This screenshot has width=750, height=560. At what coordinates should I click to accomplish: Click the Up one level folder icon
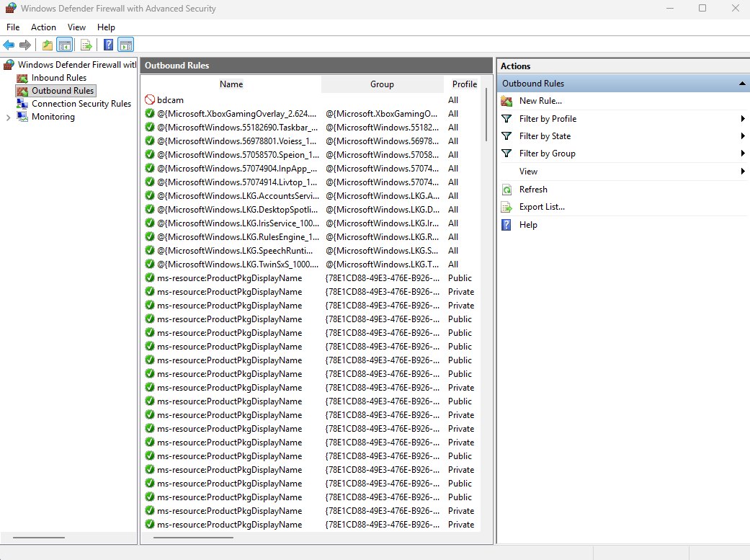tap(47, 45)
